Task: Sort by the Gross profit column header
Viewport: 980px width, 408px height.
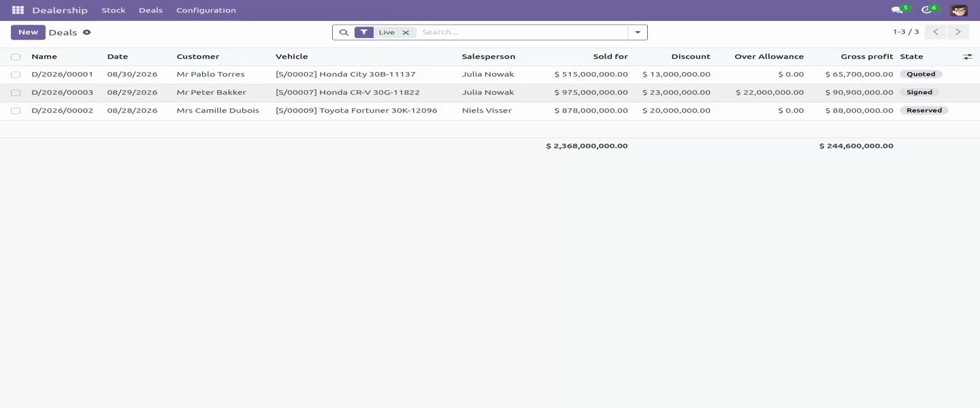Action: [x=866, y=57]
